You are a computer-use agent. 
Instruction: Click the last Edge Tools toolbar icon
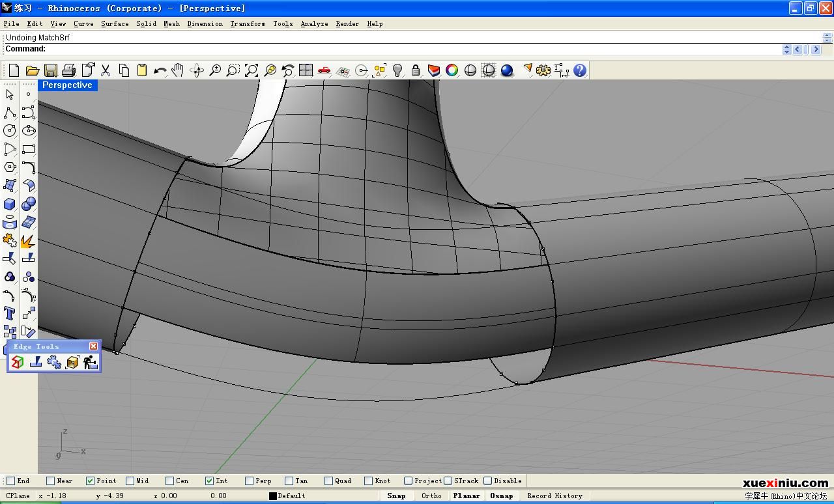91,362
